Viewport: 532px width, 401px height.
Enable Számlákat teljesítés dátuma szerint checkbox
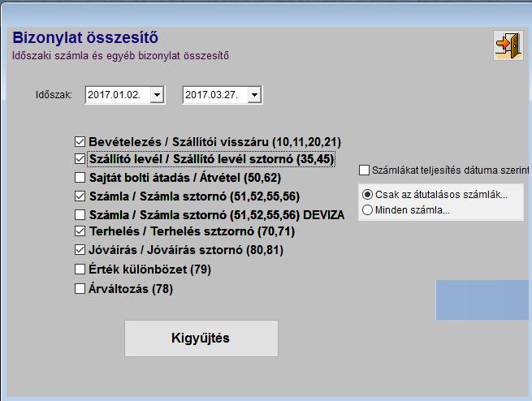364,170
